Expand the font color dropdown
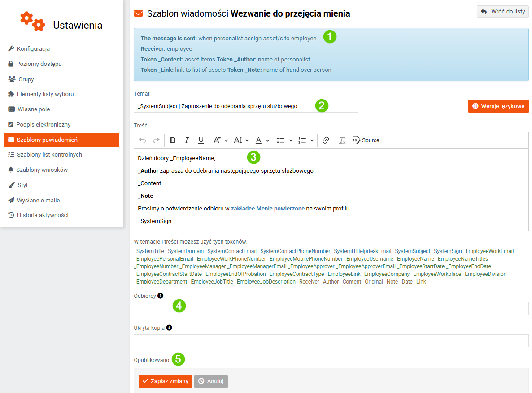 tap(262, 140)
